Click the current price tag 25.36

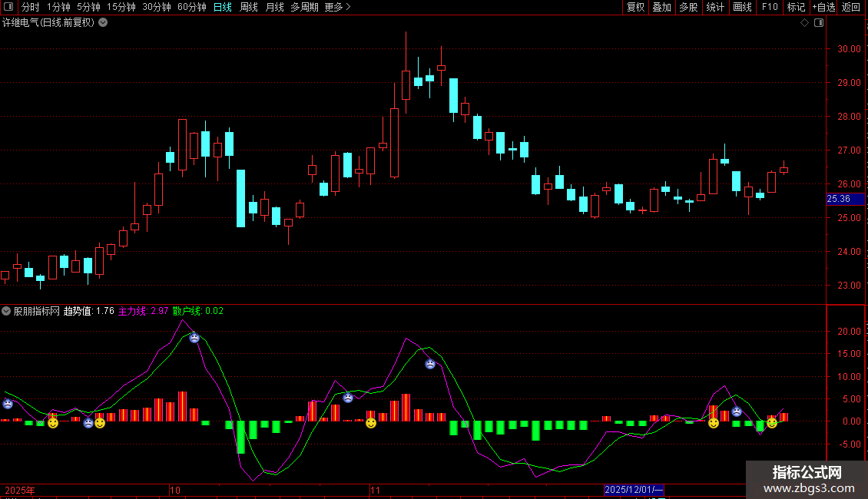pyautogui.click(x=845, y=199)
